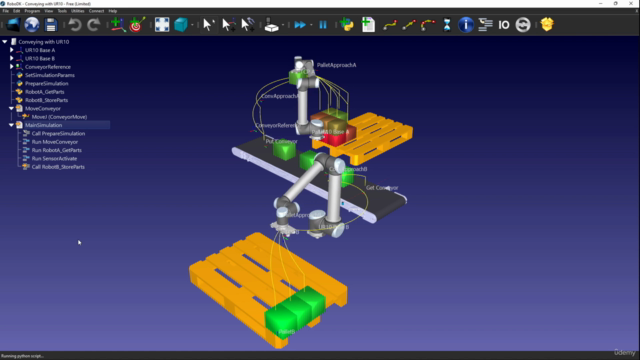Screen dimensions: 640x360
Task: Collapse the MoveConveyor program
Action: tap(11, 108)
